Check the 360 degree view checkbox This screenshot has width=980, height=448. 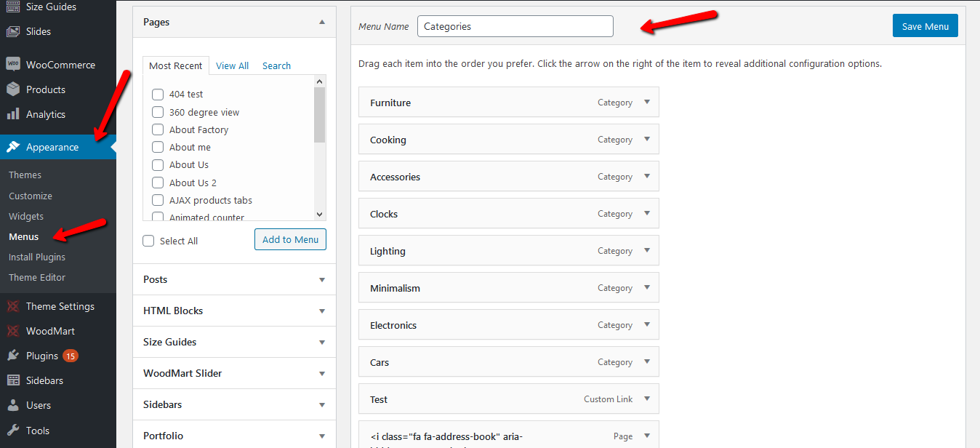click(x=157, y=112)
